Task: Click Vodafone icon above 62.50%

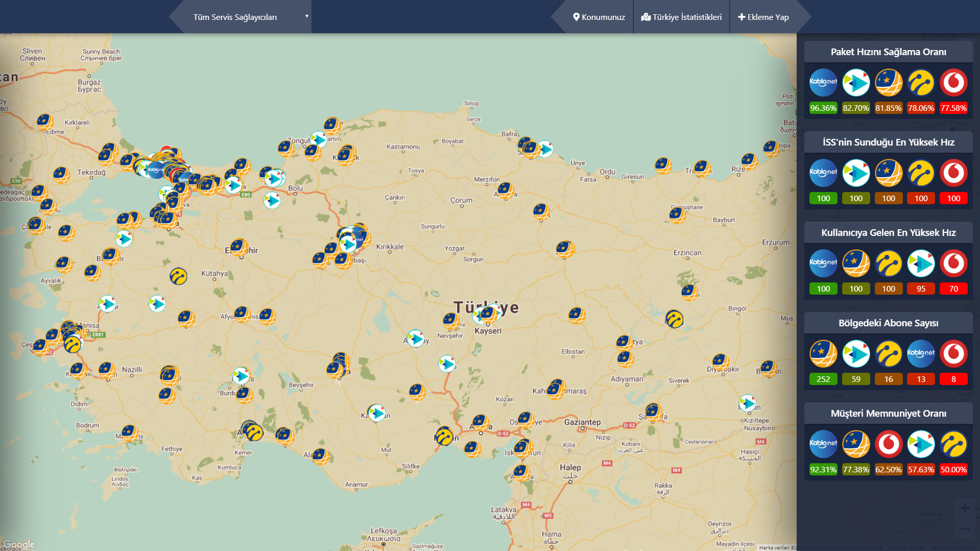Action: click(x=889, y=444)
